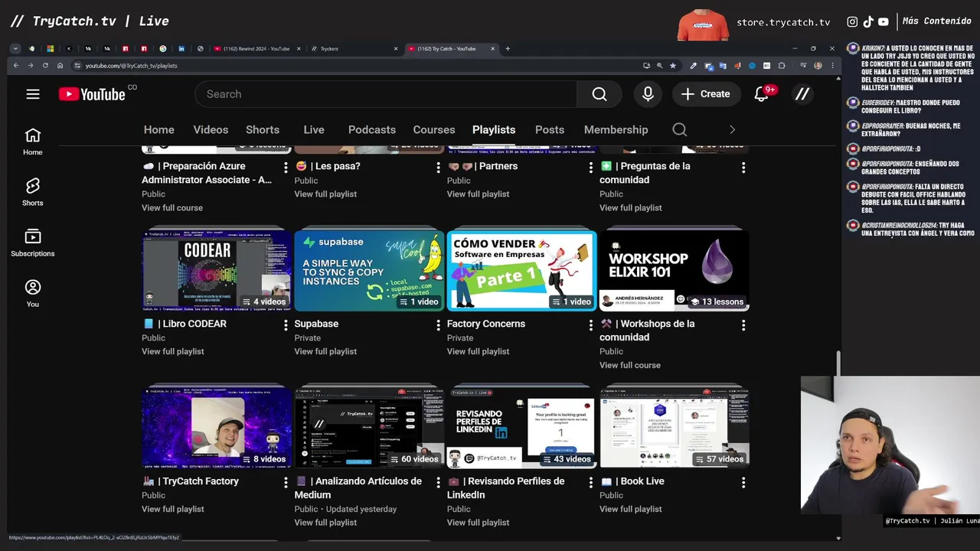980x551 pixels.
Task: Open options for Factory Concerns playlist
Action: point(590,324)
